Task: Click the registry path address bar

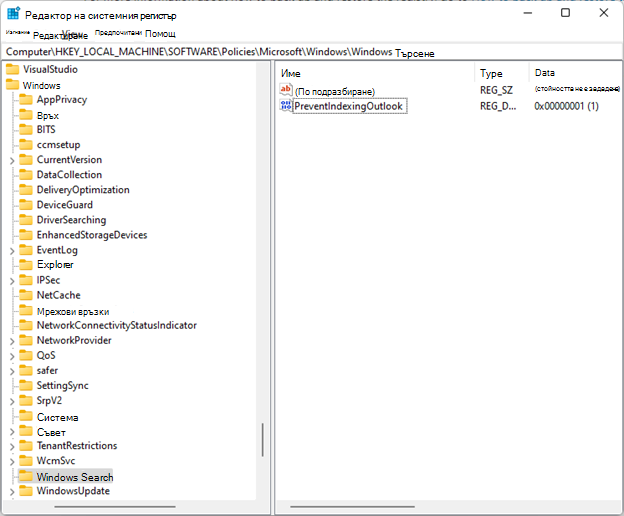Action: 312,52
